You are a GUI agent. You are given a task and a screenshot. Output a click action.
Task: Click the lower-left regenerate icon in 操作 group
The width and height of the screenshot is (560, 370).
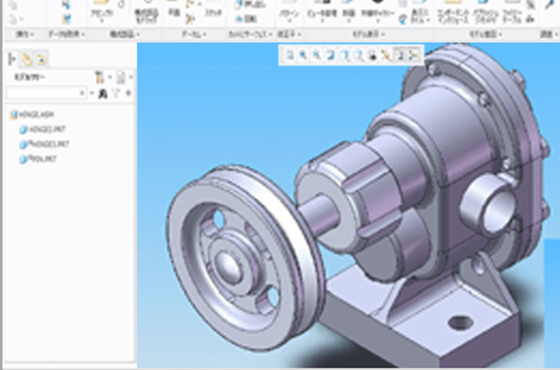click(x=13, y=19)
